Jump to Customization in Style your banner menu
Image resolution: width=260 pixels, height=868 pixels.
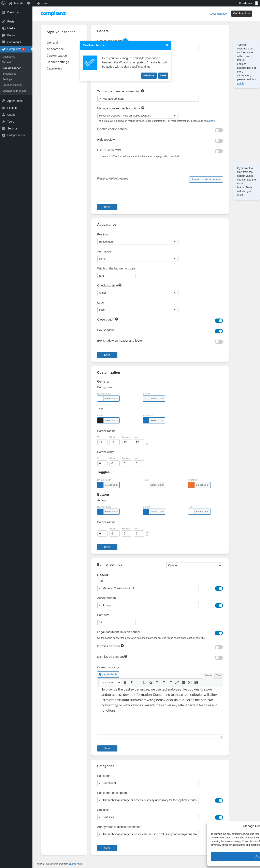pyautogui.click(x=57, y=55)
